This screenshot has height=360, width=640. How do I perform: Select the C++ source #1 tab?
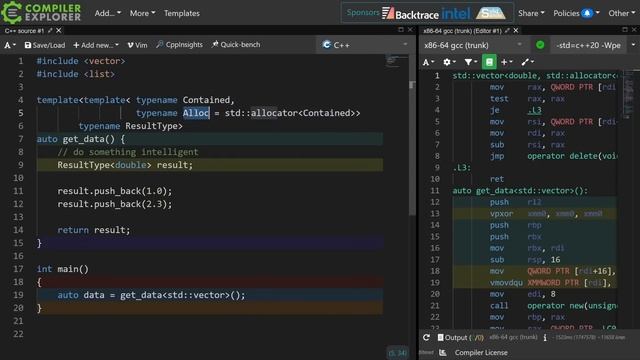(24, 31)
